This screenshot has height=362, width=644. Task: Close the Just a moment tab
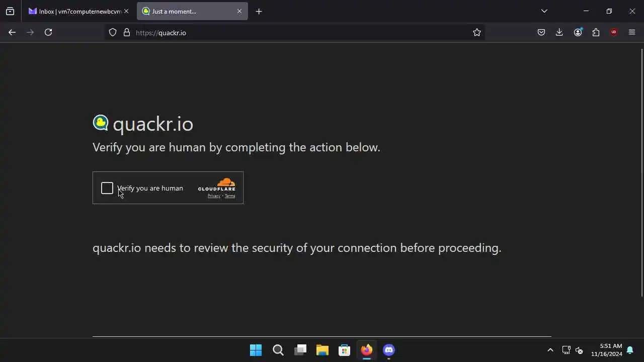pos(239,11)
